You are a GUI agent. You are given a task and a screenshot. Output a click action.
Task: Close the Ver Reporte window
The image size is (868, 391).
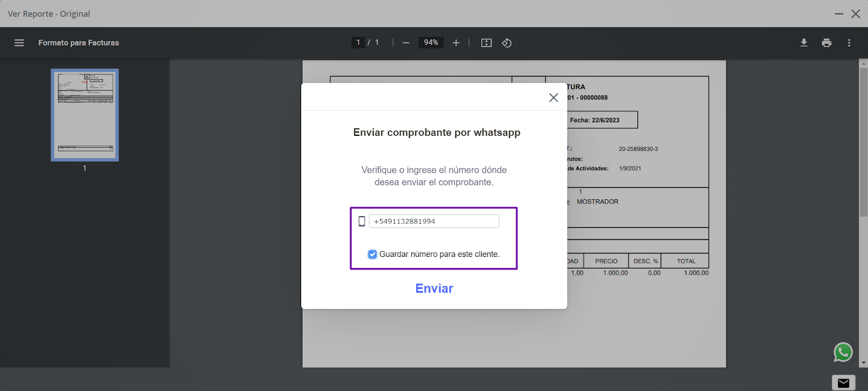[x=856, y=14]
